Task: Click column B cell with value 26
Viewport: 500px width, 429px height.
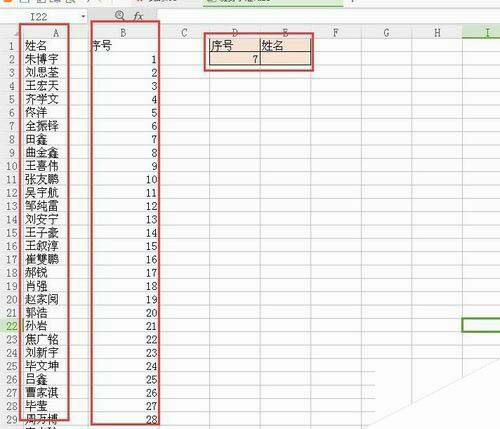Action: pyautogui.click(x=124, y=392)
